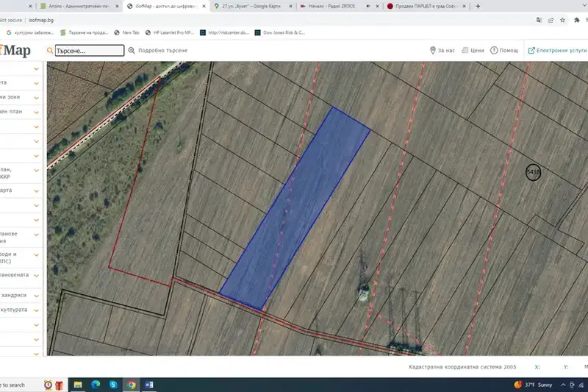This screenshot has height=392, width=588.
Task: Show hidden system tray icons
Action: [x=563, y=385]
